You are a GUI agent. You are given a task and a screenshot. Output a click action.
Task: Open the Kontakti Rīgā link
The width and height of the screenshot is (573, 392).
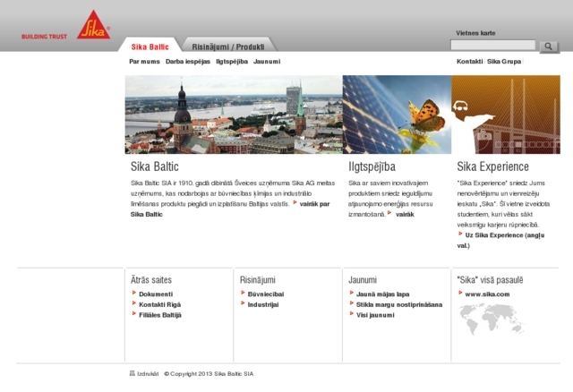coord(159,304)
